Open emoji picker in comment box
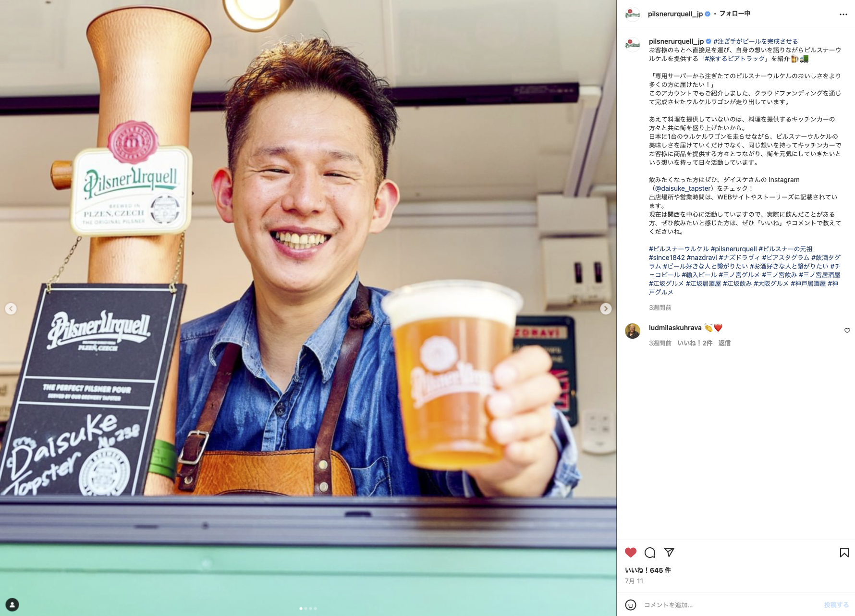855x616 pixels. [631, 605]
